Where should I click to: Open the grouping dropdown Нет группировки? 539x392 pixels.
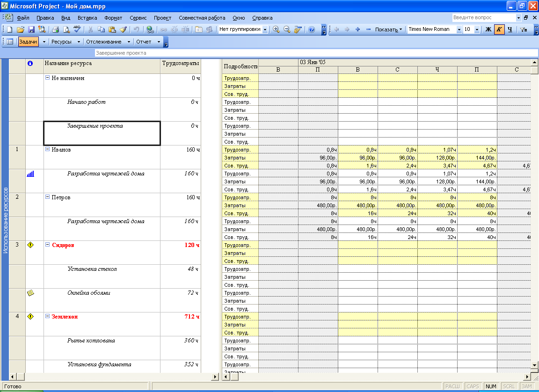pyautogui.click(x=265, y=29)
